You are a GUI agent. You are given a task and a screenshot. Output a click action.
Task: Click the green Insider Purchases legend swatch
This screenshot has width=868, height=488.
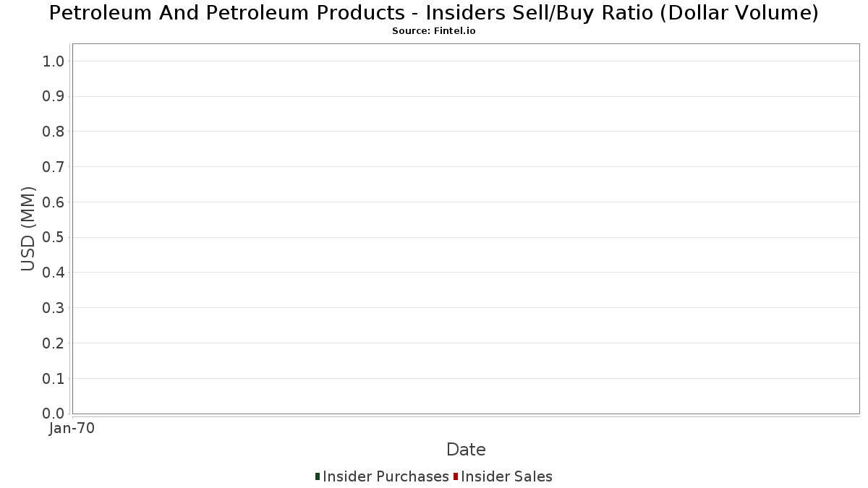318,476
